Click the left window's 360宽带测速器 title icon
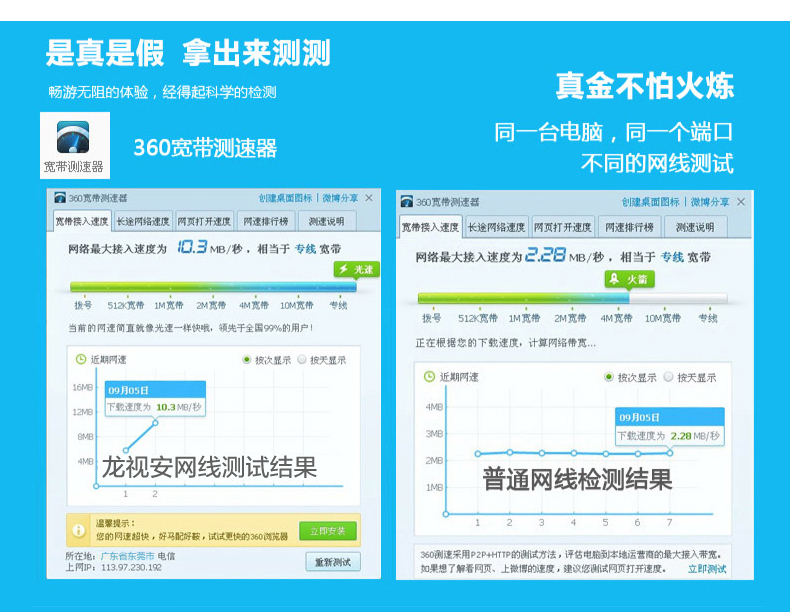This screenshot has height=616, width=790. 60,197
